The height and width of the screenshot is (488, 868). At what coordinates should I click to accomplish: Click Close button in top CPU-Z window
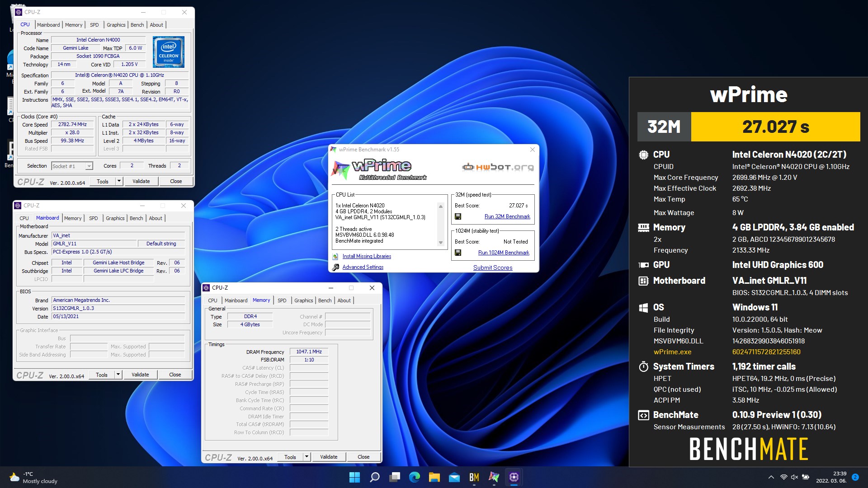[x=176, y=181]
